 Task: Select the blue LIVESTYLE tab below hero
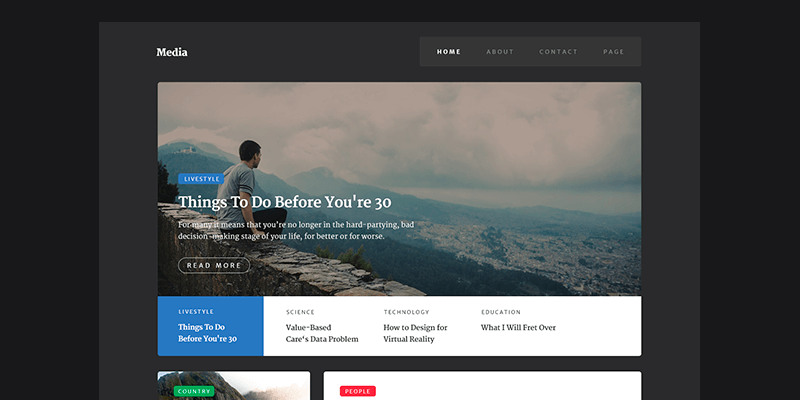pos(210,326)
